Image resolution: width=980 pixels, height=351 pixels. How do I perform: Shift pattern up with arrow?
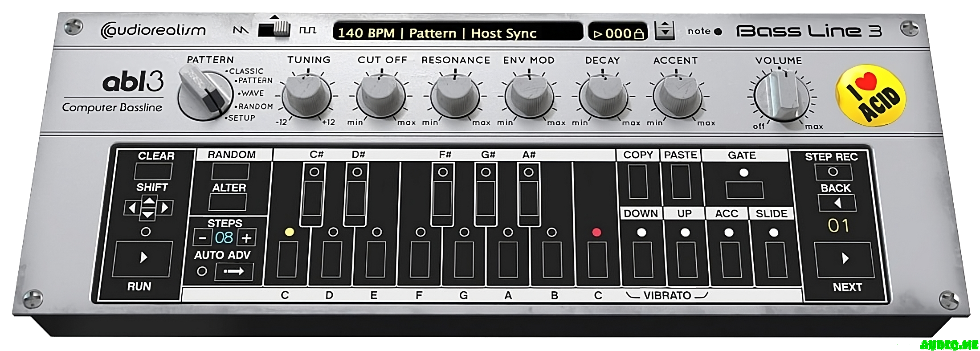(x=148, y=202)
